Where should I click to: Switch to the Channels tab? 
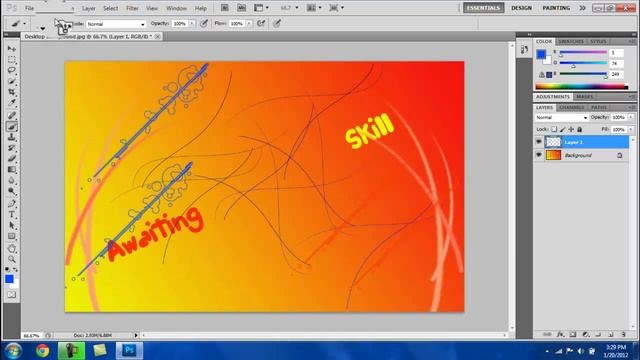tap(571, 107)
